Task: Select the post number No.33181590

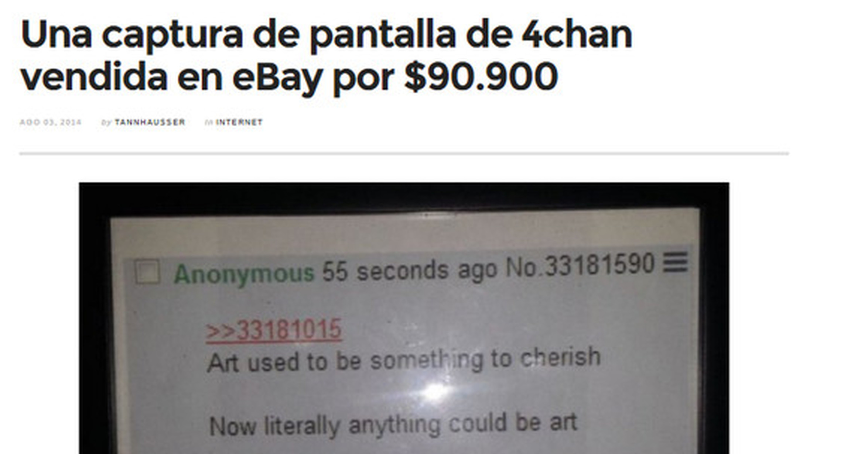Action: tap(580, 265)
